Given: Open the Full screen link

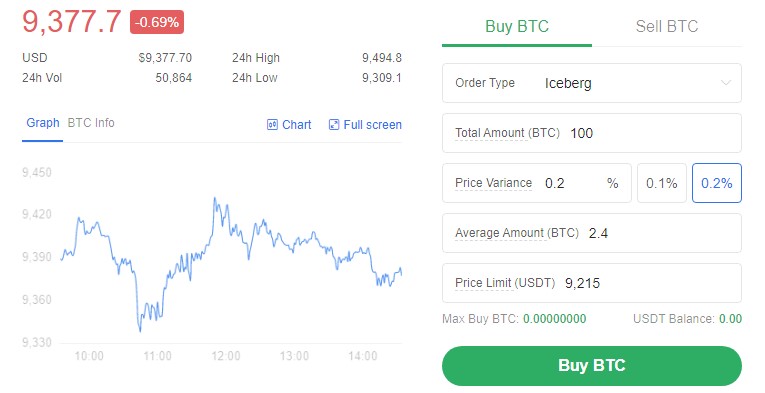Looking at the screenshot, I should coord(365,125).
